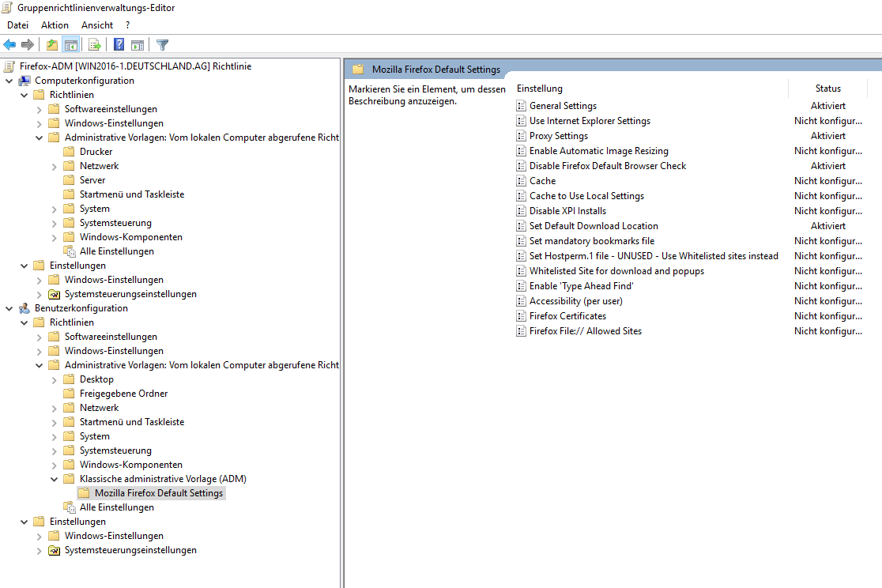The height and width of the screenshot is (588, 882).
Task: Click the Alle Einstellungen icon under Benutzerkonfiguration
Action: 70,507
